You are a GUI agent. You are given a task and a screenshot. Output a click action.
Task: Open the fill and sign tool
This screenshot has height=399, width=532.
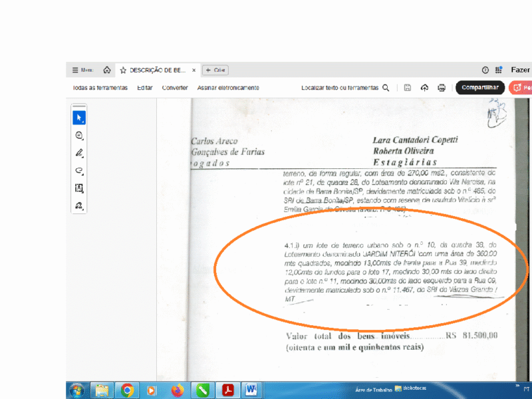[79, 206]
